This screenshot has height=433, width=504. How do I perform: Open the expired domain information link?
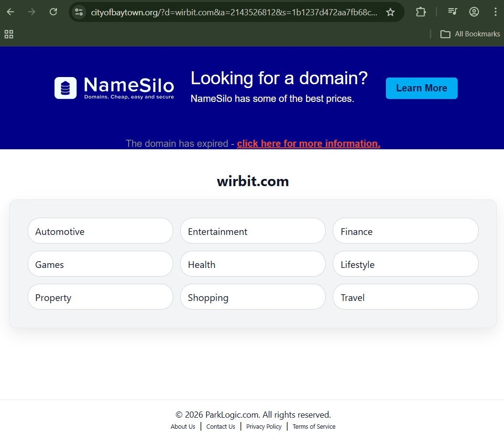tap(308, 144)
